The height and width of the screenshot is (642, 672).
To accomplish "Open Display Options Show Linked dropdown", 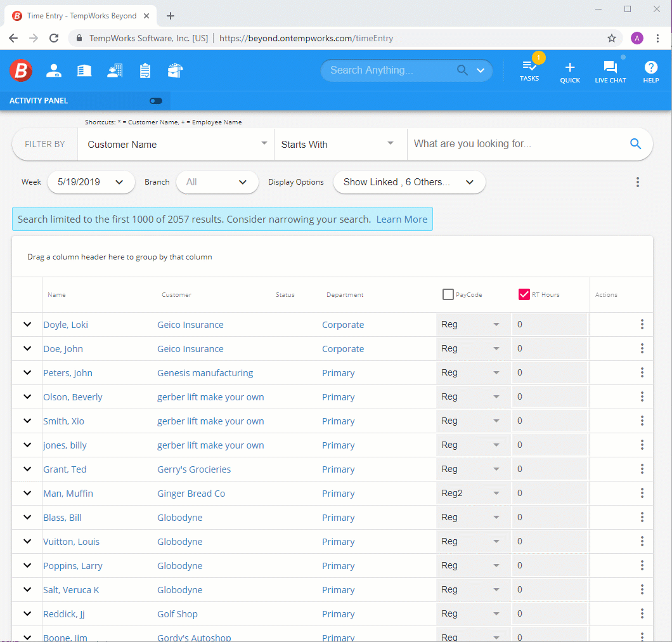I will pos(409,182).
